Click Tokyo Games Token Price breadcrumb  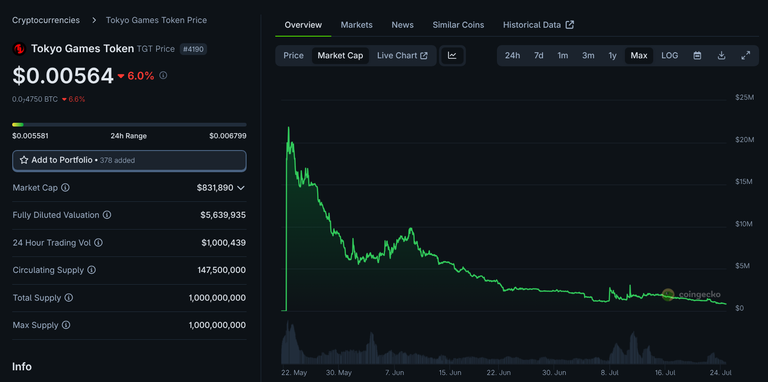156,20
